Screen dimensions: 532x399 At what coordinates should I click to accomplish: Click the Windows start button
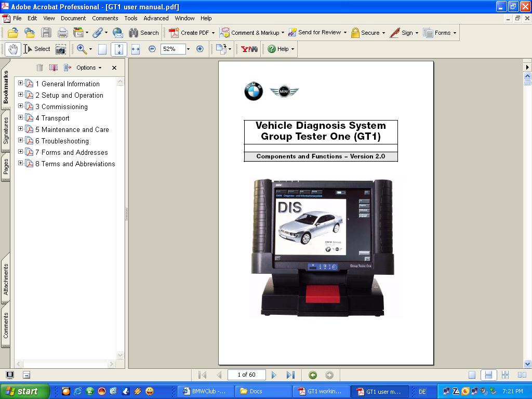click(x=25, y=391)
